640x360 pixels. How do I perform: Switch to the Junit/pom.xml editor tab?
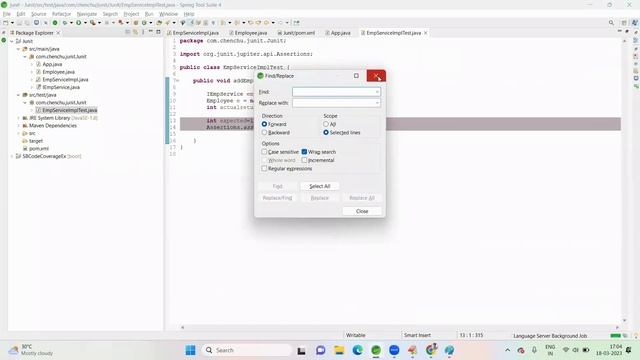[296, 33]
